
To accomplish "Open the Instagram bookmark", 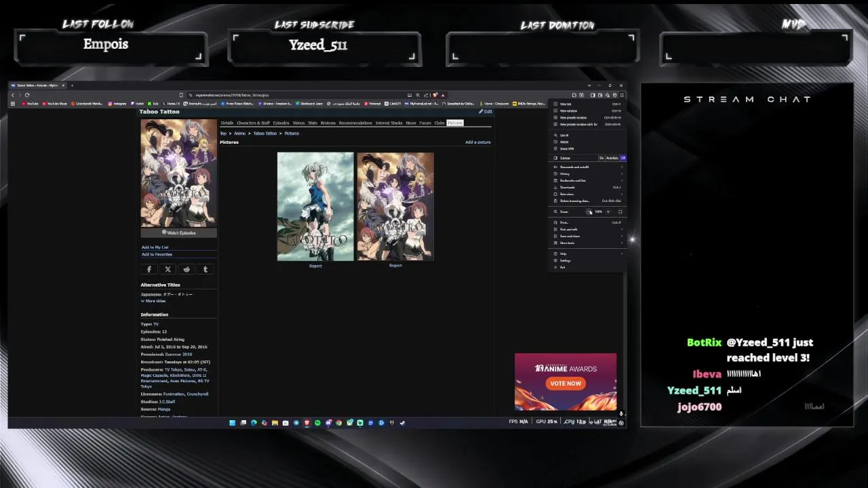I will click(117, 104).
